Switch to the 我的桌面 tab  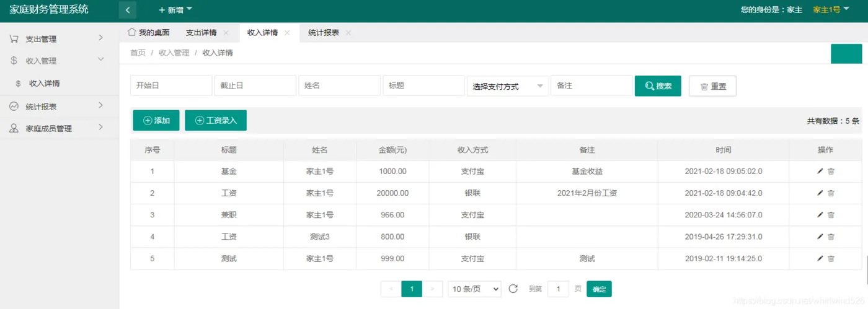(x=149, y=33)
